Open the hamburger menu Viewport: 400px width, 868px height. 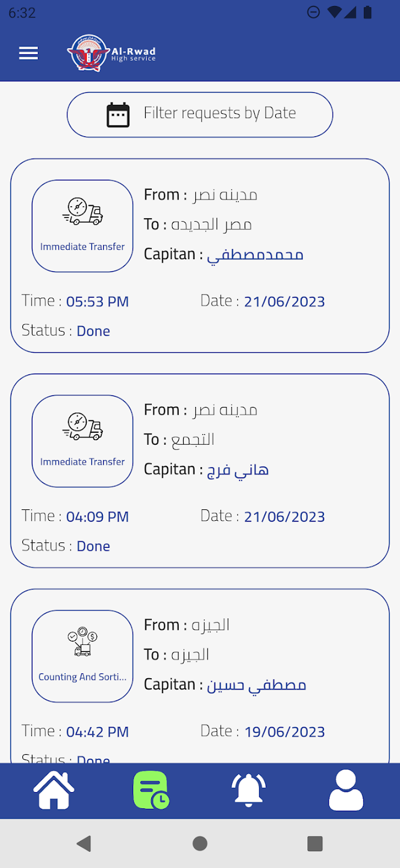pos(28,53)
